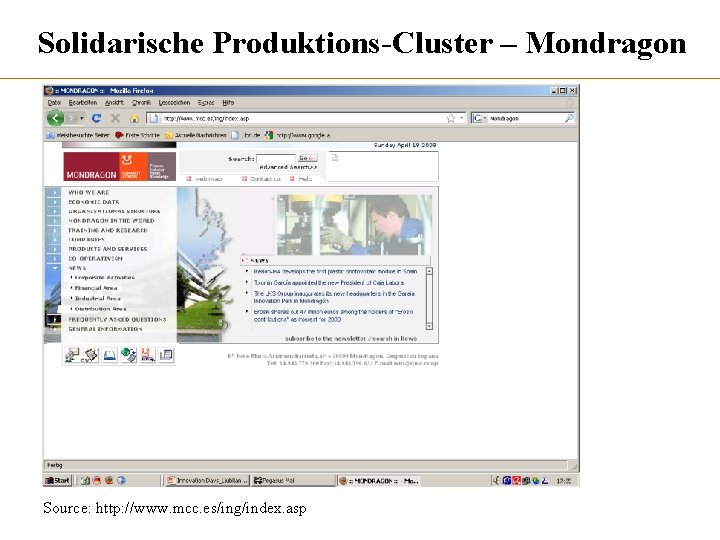Collapse the NEWS section down arrow
This screenshot has width=720, height=540.
(54, 268)
